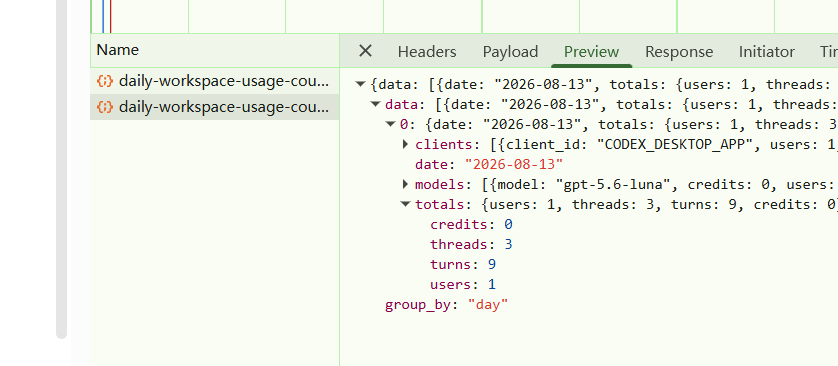This screenshot has height=366, width=838.
Task: Open the Initiator tab
Action: coord(766,52)
